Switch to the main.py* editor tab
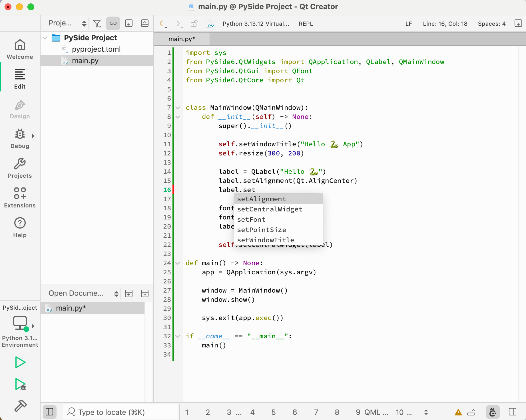 182,39
